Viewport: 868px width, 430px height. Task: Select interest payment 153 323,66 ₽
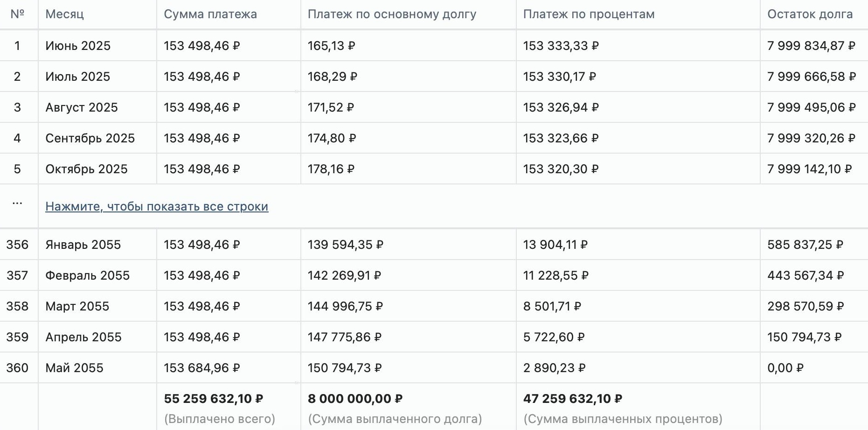point(561,138)
